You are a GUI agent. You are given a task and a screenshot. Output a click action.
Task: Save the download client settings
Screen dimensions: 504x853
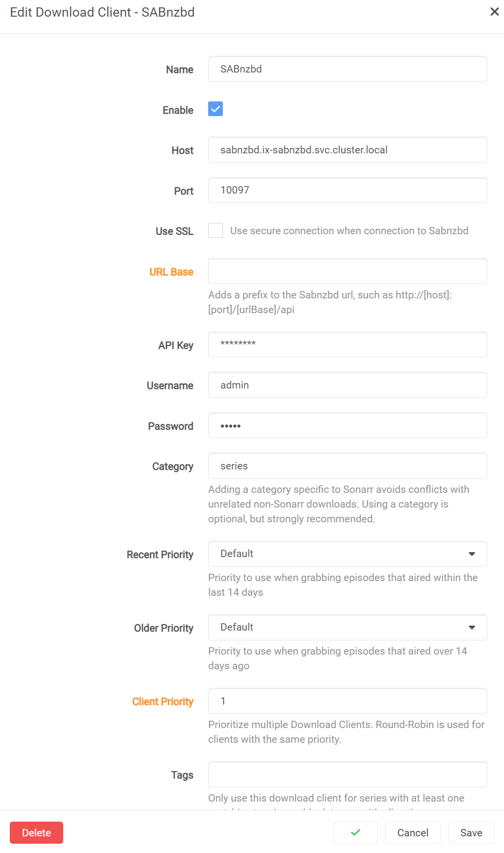coord(471,832)
